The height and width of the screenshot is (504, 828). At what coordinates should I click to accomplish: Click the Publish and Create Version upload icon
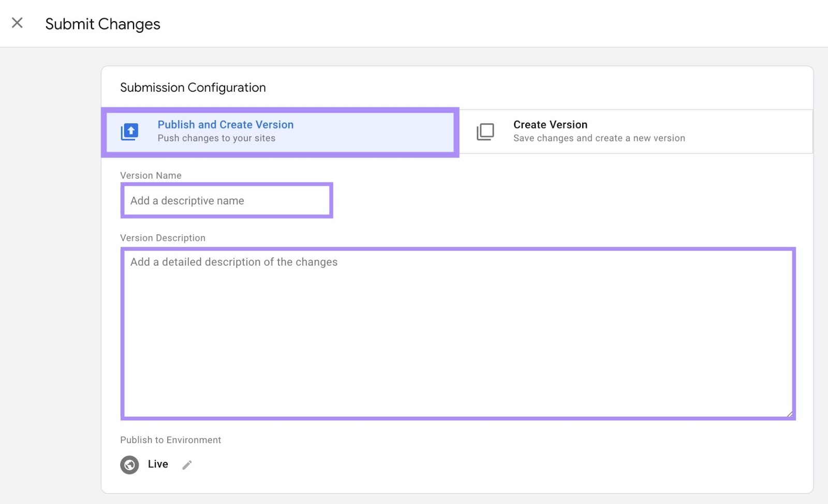129,132
